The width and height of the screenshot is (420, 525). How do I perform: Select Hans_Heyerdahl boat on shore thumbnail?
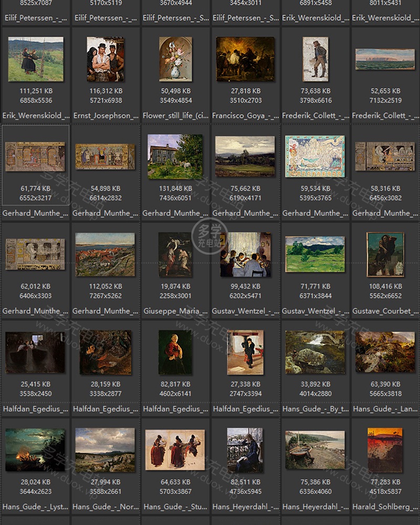(315, 450)
